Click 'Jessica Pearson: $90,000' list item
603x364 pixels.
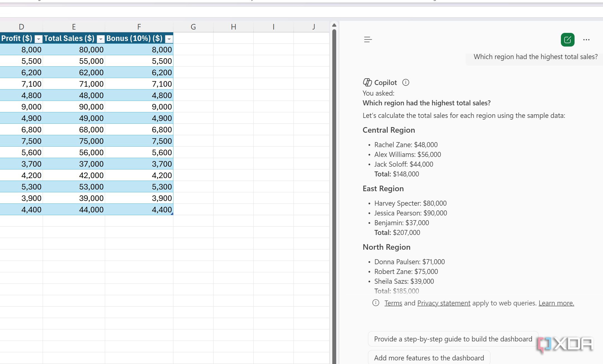tap(410, 213)
